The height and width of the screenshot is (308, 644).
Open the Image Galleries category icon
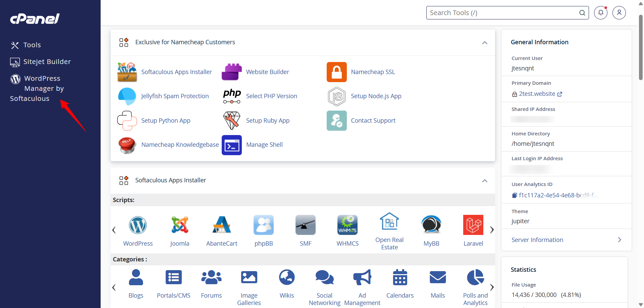[x=249, y=278]
